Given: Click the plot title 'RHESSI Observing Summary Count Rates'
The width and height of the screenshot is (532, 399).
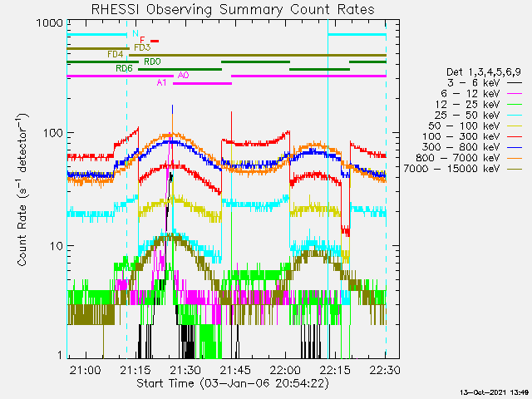Looking at the screenshot, I should (x=233, y=9).
